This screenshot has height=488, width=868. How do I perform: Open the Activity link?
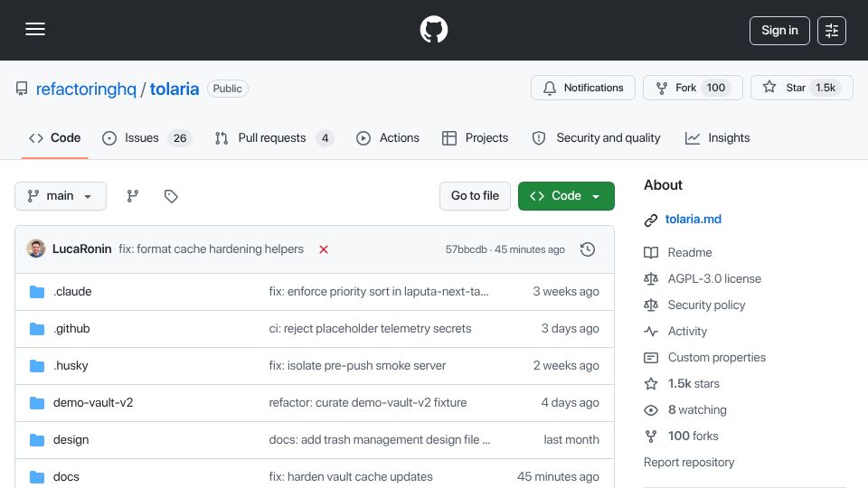pyautogui.click(x=687, y=331)
